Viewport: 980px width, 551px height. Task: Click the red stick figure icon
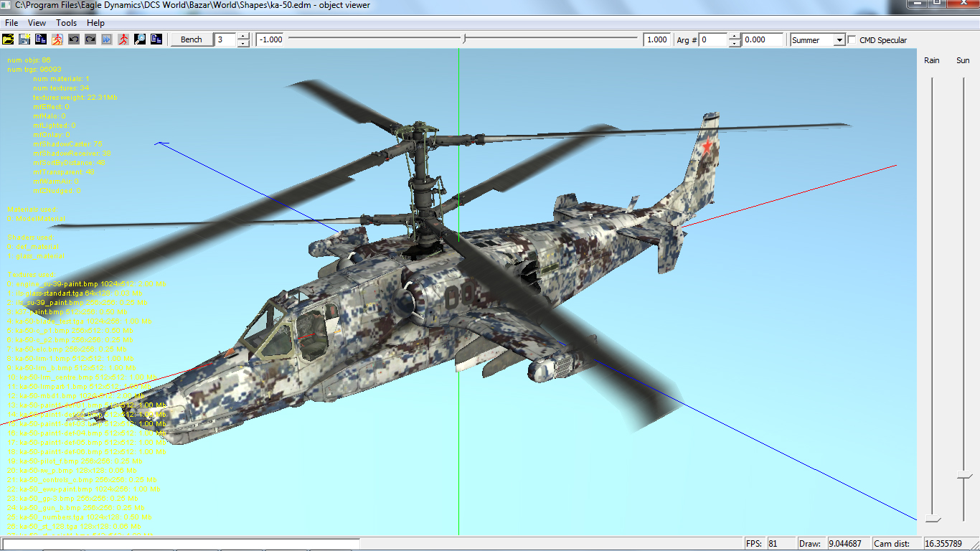(123, 39)
